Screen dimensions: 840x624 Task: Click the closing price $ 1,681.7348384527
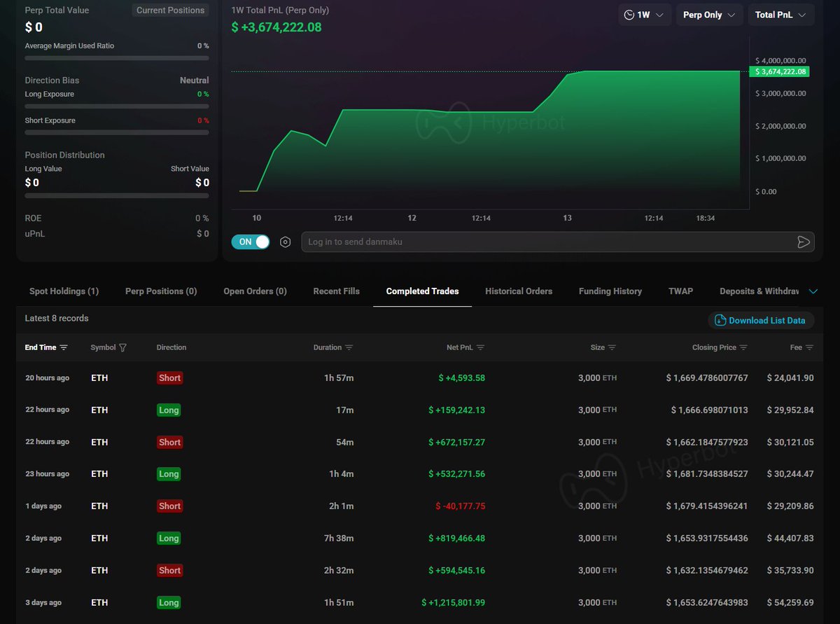click(707, 474)
